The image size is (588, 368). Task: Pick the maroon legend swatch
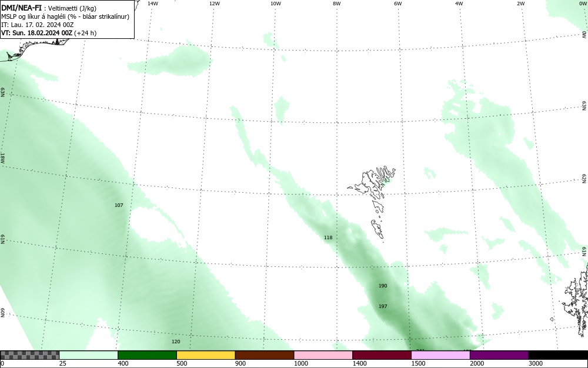click(x=382, y=355)
